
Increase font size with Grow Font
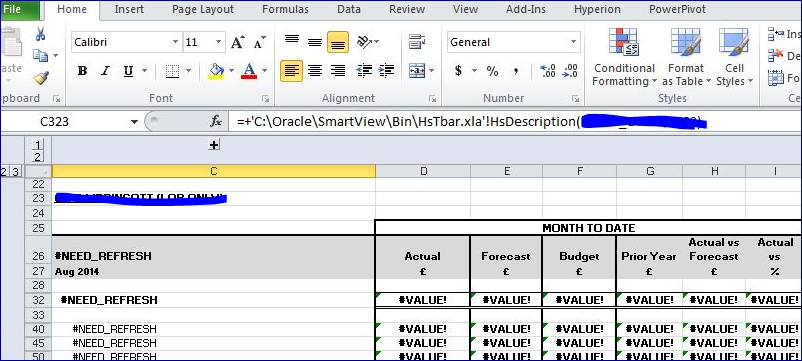[237, 42]
